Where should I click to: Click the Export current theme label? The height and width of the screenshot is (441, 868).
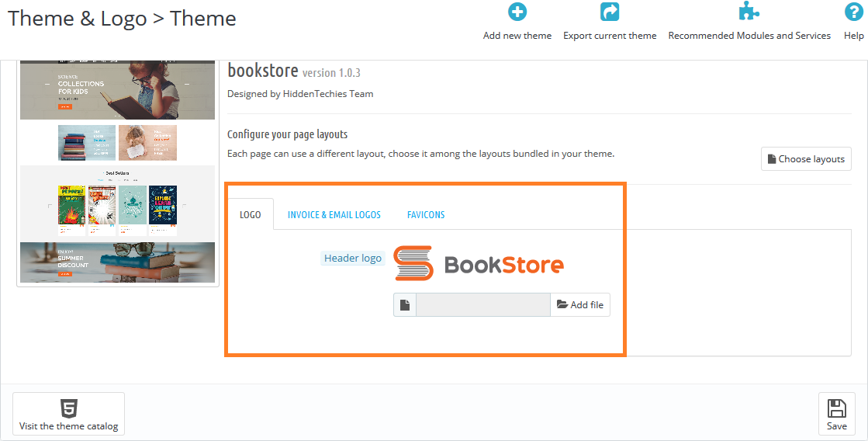[x=610, y=36]
